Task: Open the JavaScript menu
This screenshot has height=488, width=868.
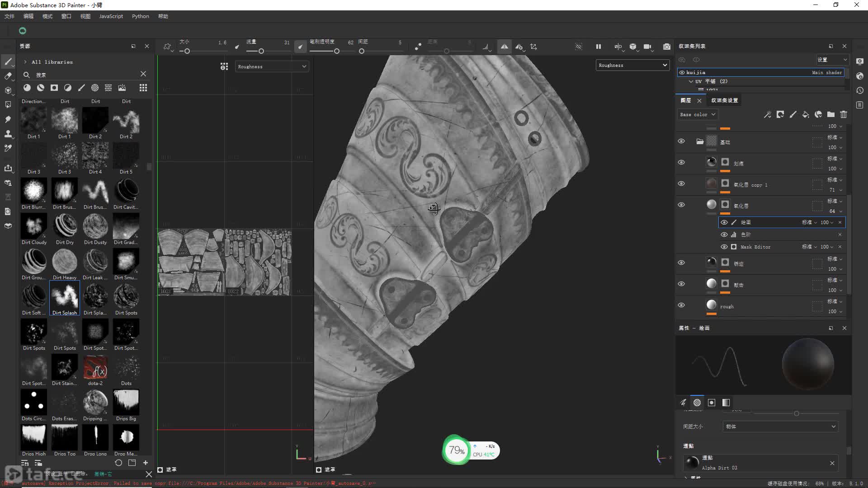Action: 111,16
